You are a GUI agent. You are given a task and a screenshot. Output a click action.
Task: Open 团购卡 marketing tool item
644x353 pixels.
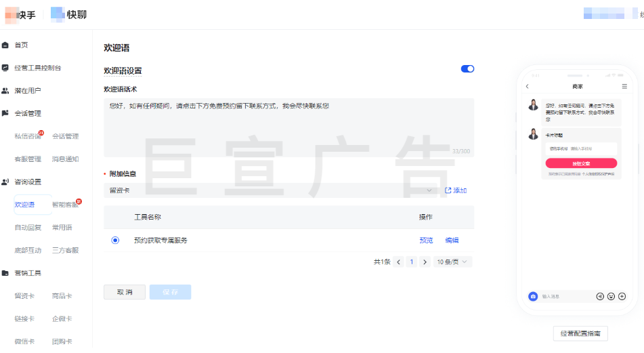(62, 341)
